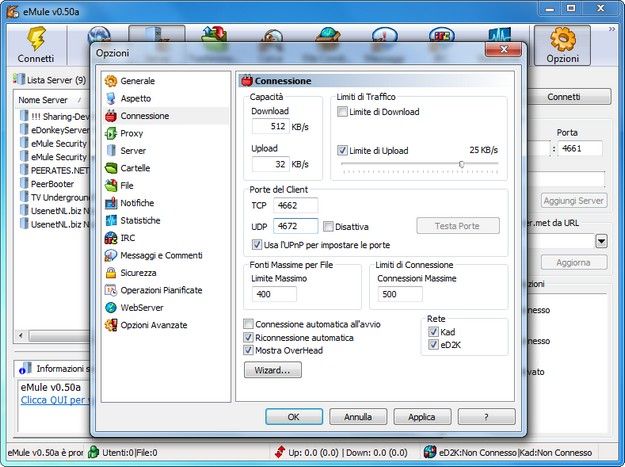Open the Opzioni gear toolbar button
The height and width of the screenshot is (467, 625).
click(562, 45)
